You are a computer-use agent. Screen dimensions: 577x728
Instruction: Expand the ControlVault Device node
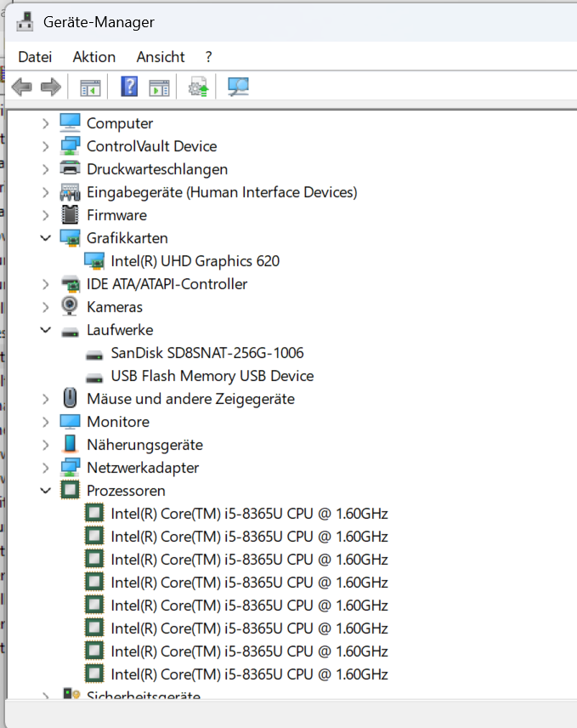(45, 147)
